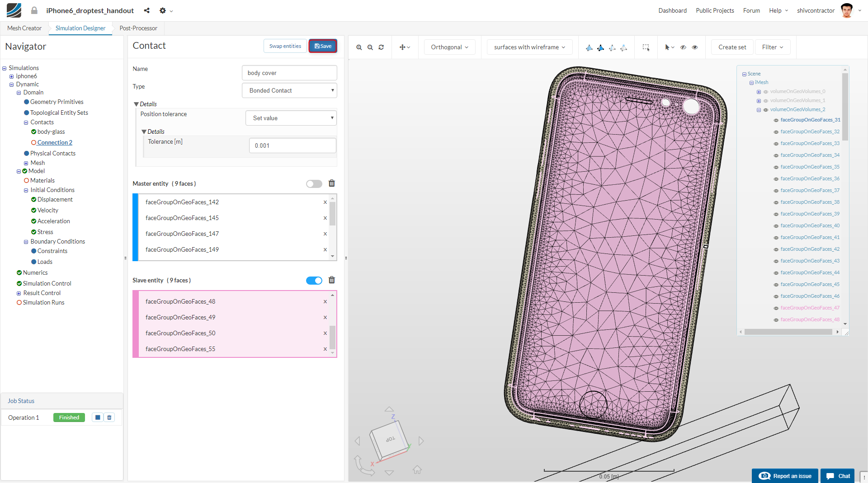Click the hide-selected-entities eye icon
Viewport: 868px width, 483px height.
683,47
